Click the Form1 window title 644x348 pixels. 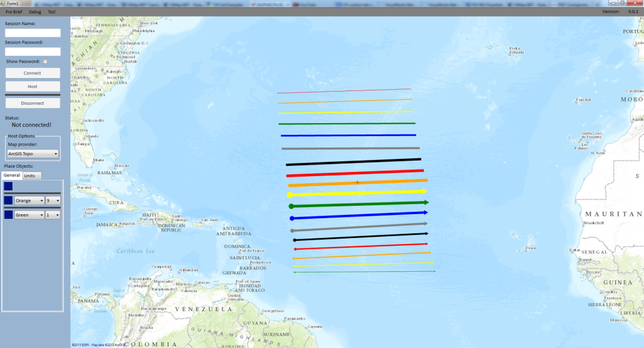point(13,3)
